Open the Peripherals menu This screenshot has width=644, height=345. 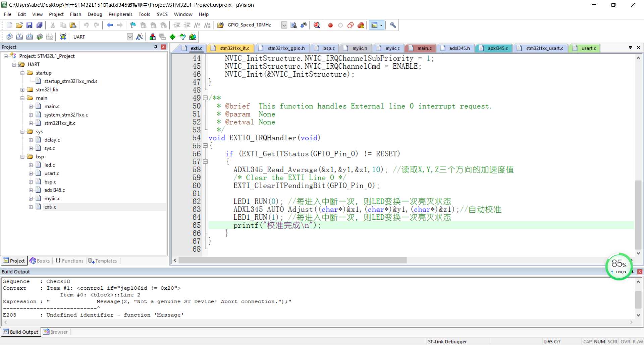click(120, 14)
